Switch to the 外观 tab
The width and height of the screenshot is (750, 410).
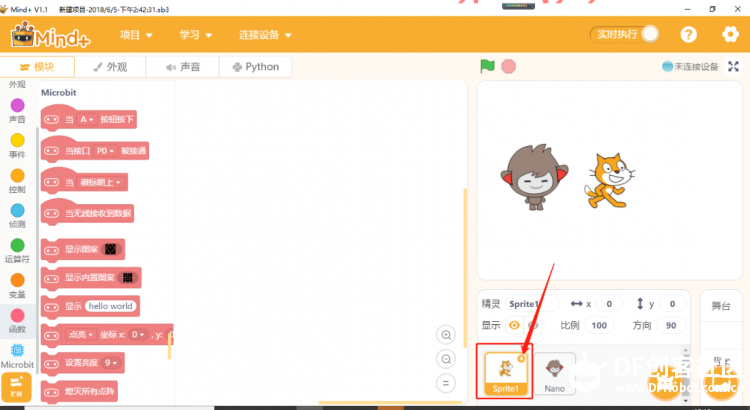coord(110,67)
